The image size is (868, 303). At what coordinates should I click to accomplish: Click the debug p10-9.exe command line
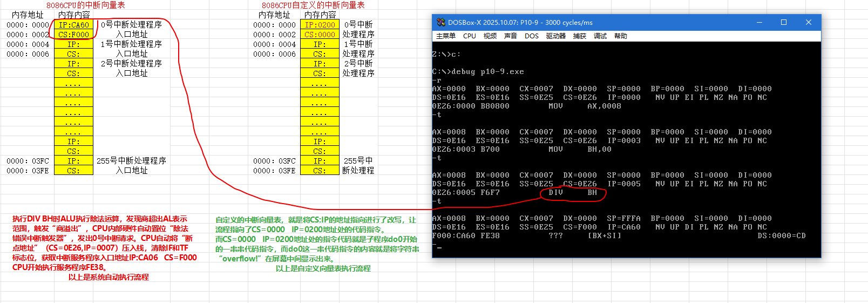click(x=478, y=71)
